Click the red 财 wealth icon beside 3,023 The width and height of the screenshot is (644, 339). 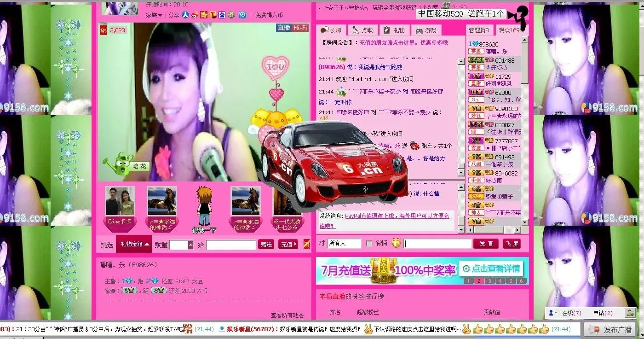(103, 30)
